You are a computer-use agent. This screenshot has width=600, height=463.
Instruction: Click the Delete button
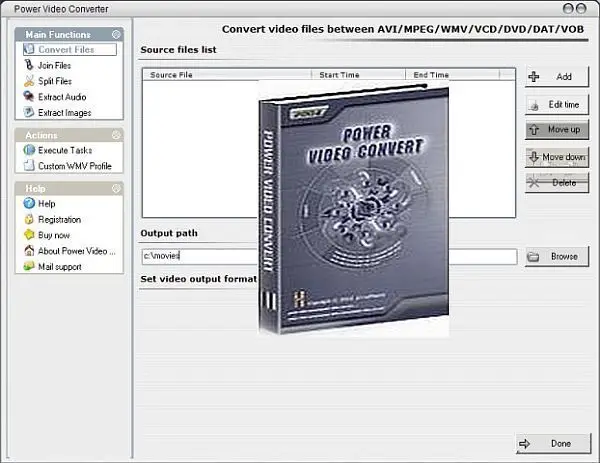[x=557, y=183]
